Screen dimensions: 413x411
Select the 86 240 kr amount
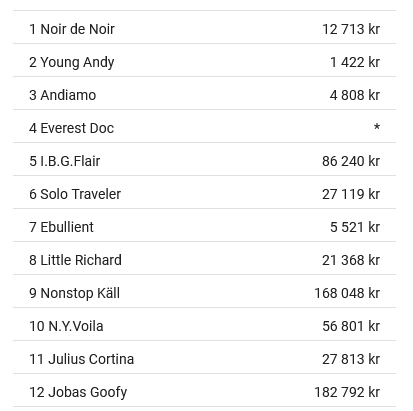pyautogui.click(x=351, y=161)
